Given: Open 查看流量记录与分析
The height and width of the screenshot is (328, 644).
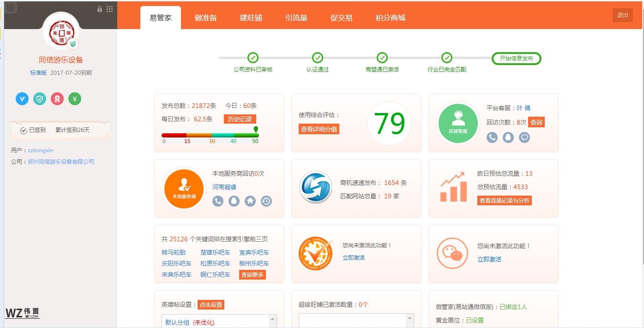Looking at the screenshot, I should (503, 200).
